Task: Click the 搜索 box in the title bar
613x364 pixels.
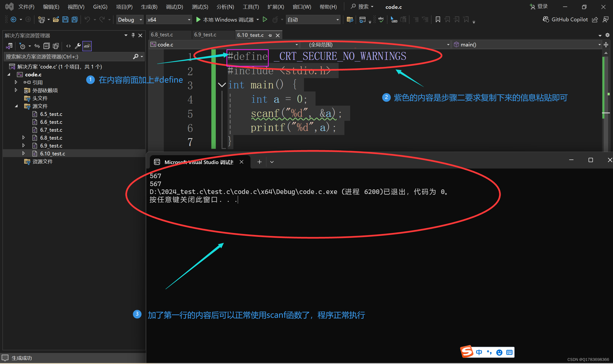Action: tap(362, 7)
